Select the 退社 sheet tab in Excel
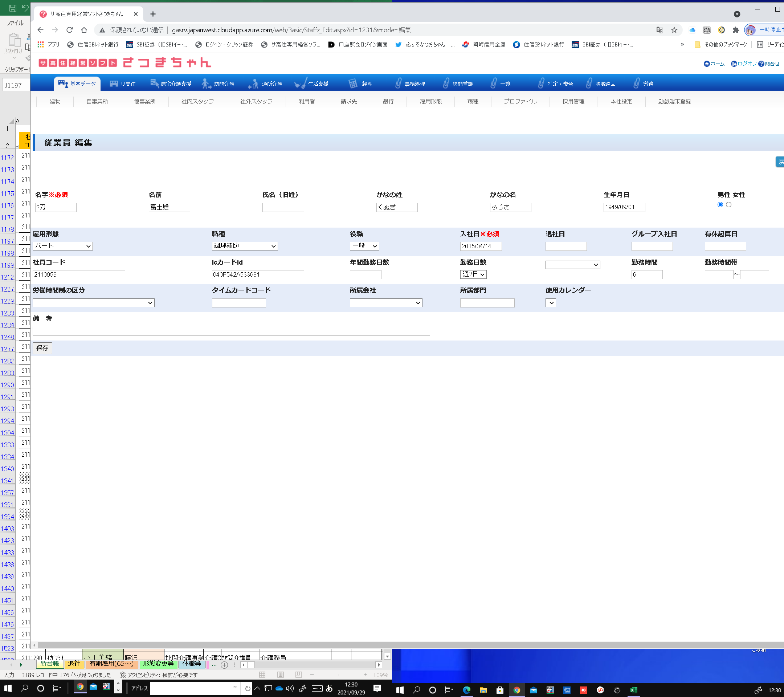This screenshot has width=784, height=697. coord(74,664)
